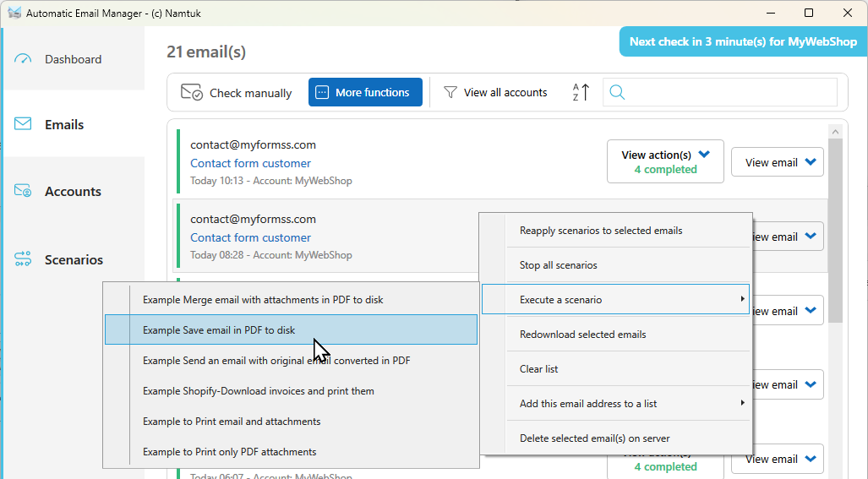Choose Stop all scenarios
Viewport: 868px width, 479px height.
tap(615, 265)
